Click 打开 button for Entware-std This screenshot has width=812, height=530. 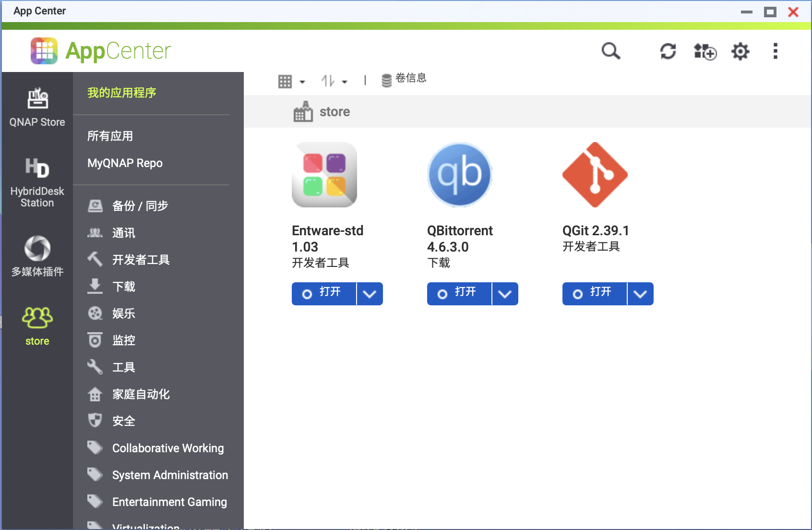click(324, 294)
